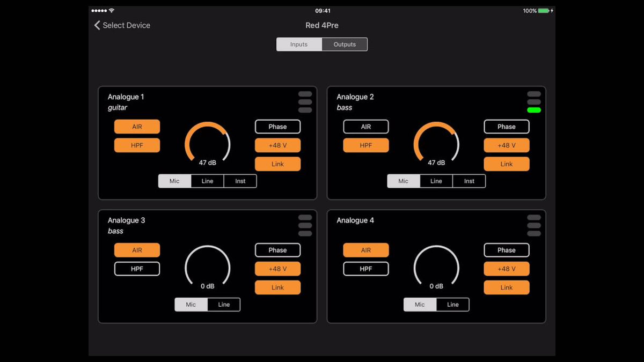The image size is (644, 362).
Task: Disable AIR on Analogue 4
Action: pyautogui.click(x=366, y=250)
